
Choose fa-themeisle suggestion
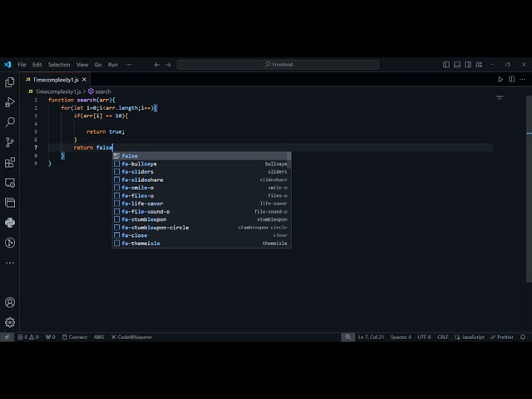202,244
